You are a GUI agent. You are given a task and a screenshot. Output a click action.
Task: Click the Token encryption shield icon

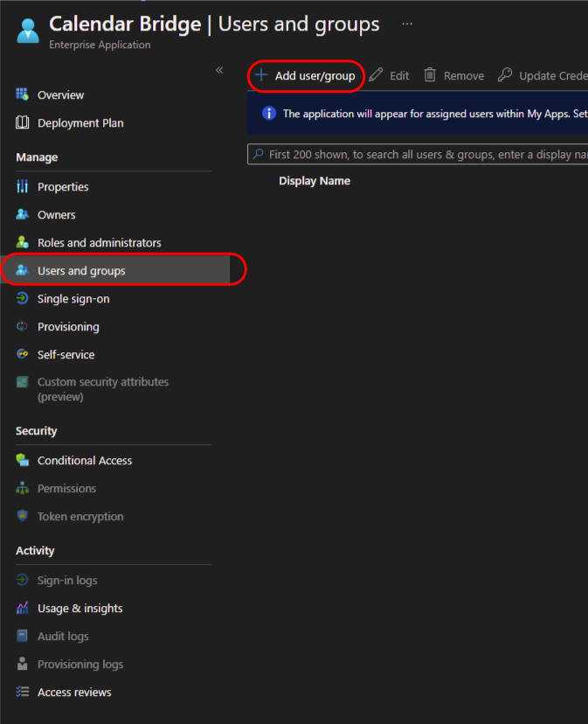pos(22,516)
